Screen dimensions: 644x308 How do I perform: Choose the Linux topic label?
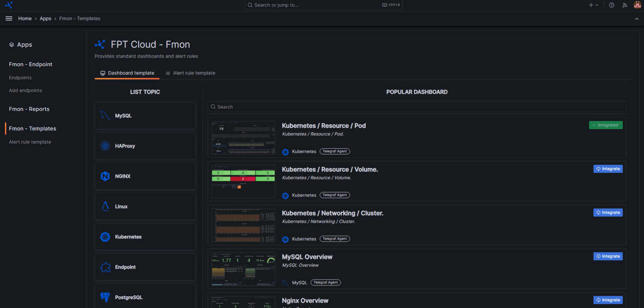121,206
